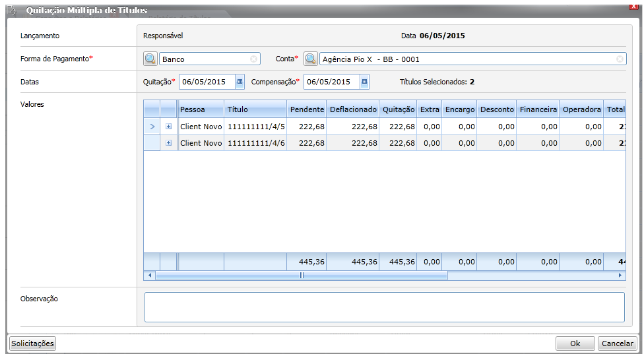Click the Data 06/05/2015 value
644x356 pixels.
tap(442, 36)
